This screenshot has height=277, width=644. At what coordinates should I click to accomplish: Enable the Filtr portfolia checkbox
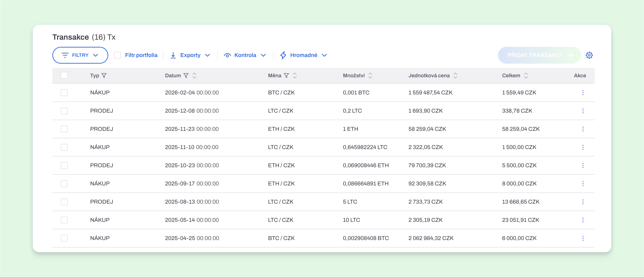pos(117,55)
